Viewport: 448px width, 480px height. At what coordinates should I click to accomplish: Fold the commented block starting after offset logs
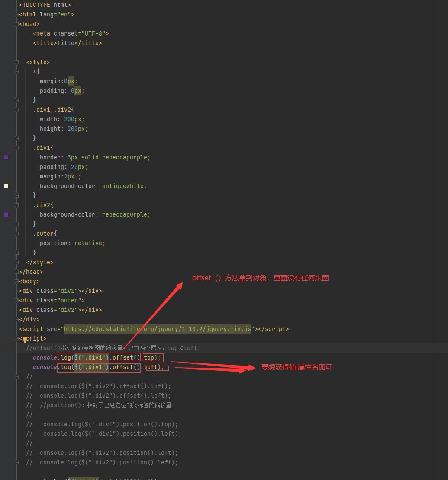coord(16,376)
